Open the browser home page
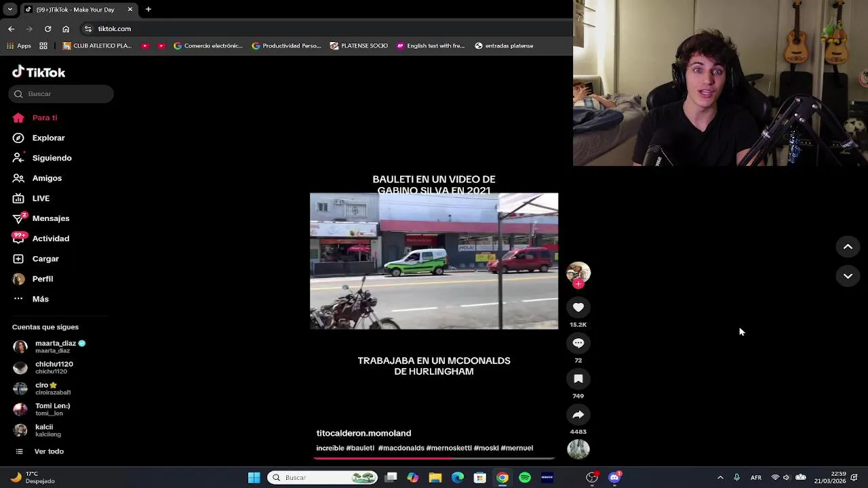The image size is (868, 488). tap(66, 29)
